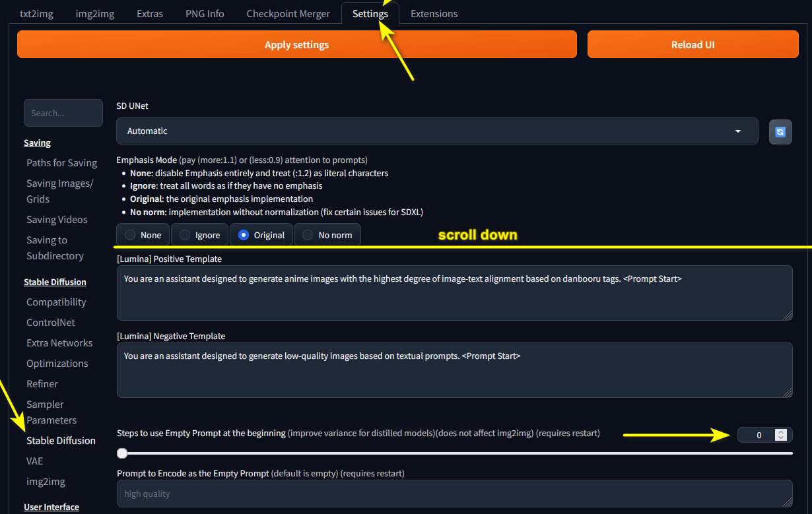Click the SD UNet dropdown arrow
The image size is (812, 514).
pyautogui.click(x=738, y=131)
